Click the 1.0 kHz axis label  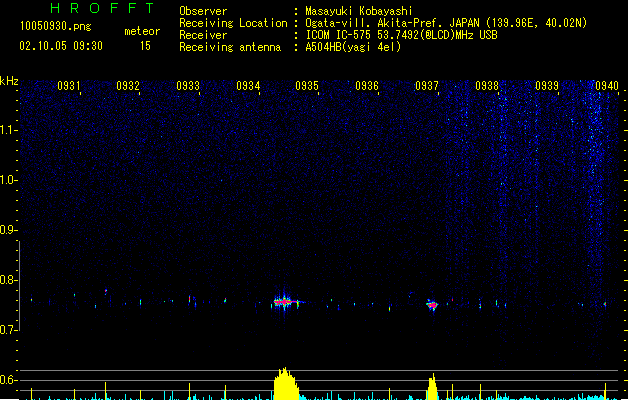[x=9, y=180]
